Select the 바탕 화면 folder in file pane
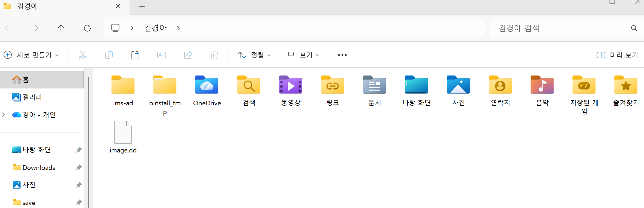 click(416, 91)
